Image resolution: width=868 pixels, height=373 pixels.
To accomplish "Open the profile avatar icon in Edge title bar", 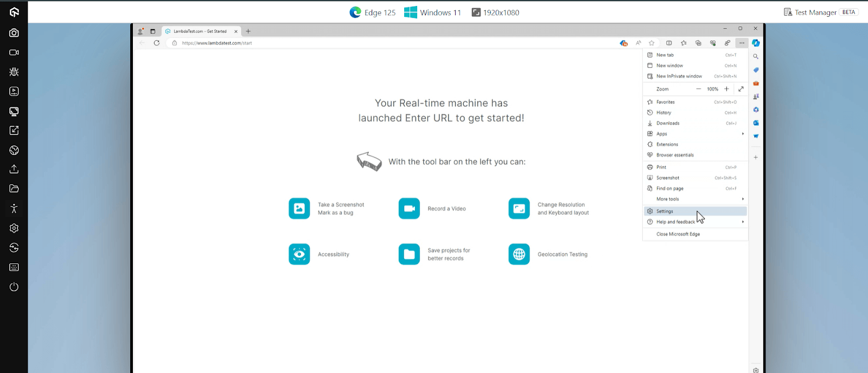I will (141, 31).
